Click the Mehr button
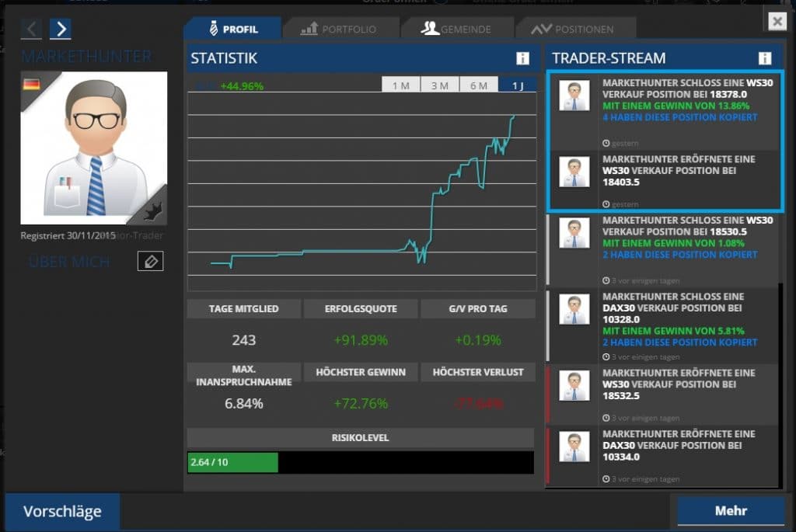 click(x=731, y=510)
